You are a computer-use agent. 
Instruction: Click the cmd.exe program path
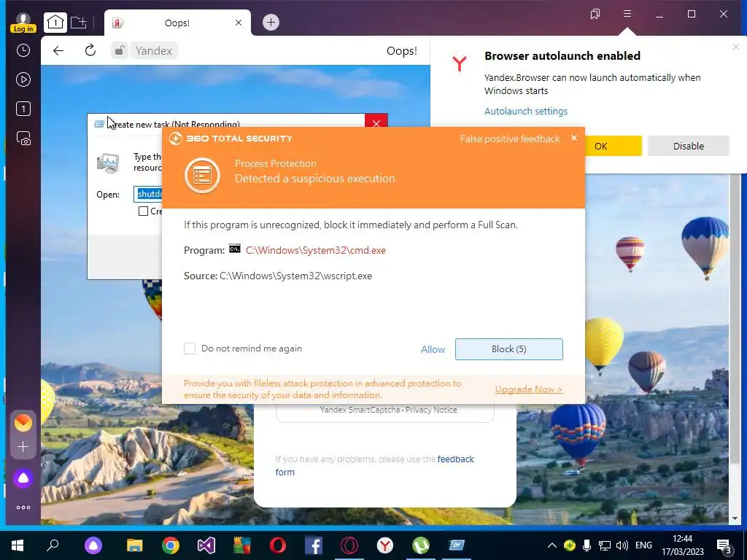tap(315, 251)
